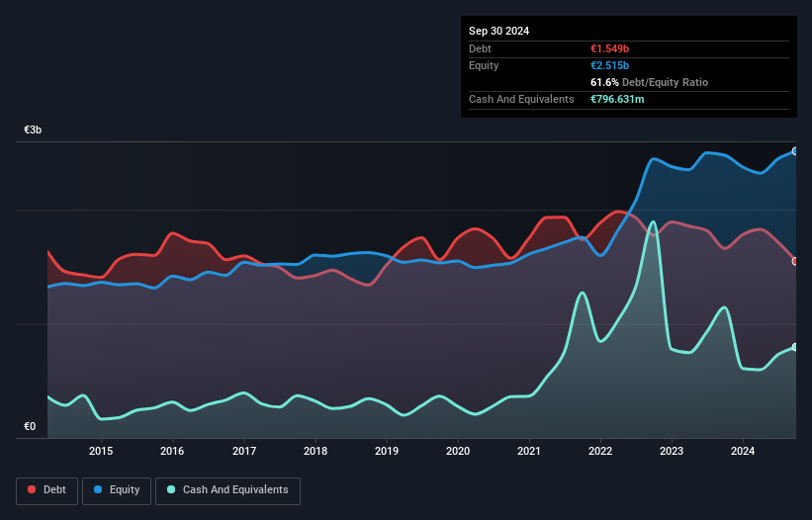Image resolution: width=812 pixels, height=520 pixels.
Task: Click the red Debt legend dot
Action: [x=32, y=489]
